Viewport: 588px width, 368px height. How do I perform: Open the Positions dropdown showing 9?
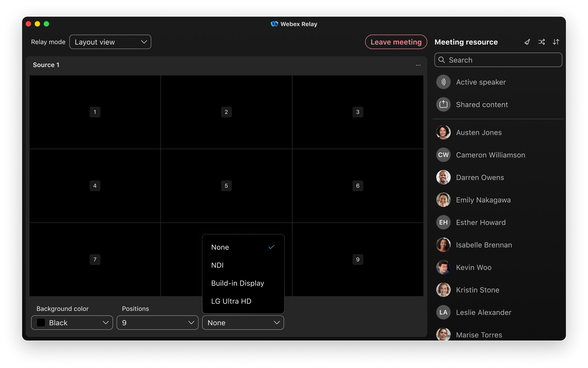click(x=157, y=323)
